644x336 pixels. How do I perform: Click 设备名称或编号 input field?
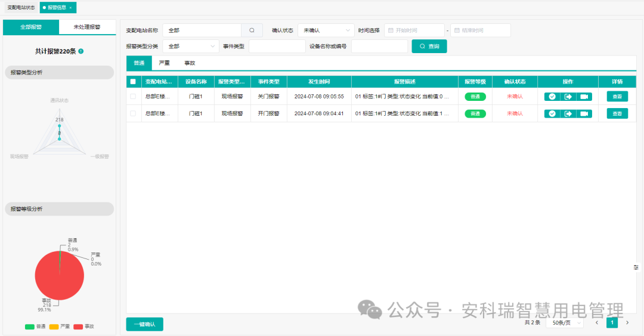pyautogui.click(x=379, y=47)
